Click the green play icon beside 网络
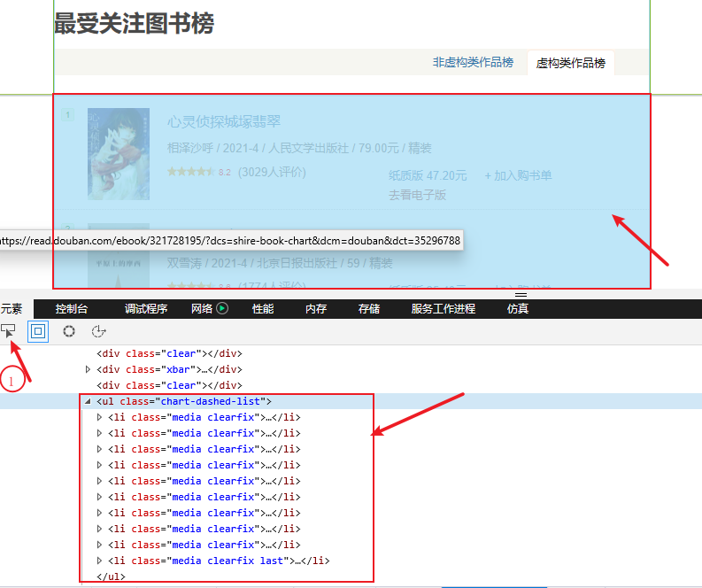The height and width of the screenshot is (588, 702). [222, 308]
